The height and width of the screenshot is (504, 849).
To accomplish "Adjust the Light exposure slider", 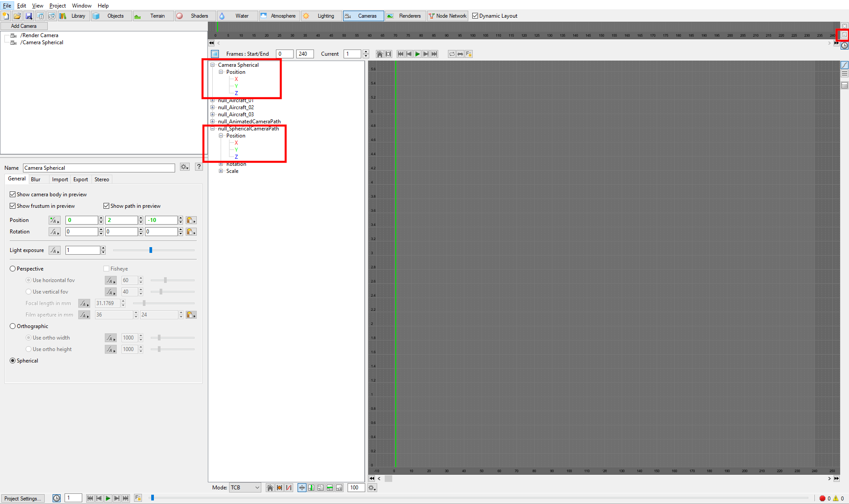I will pos(151,250).
